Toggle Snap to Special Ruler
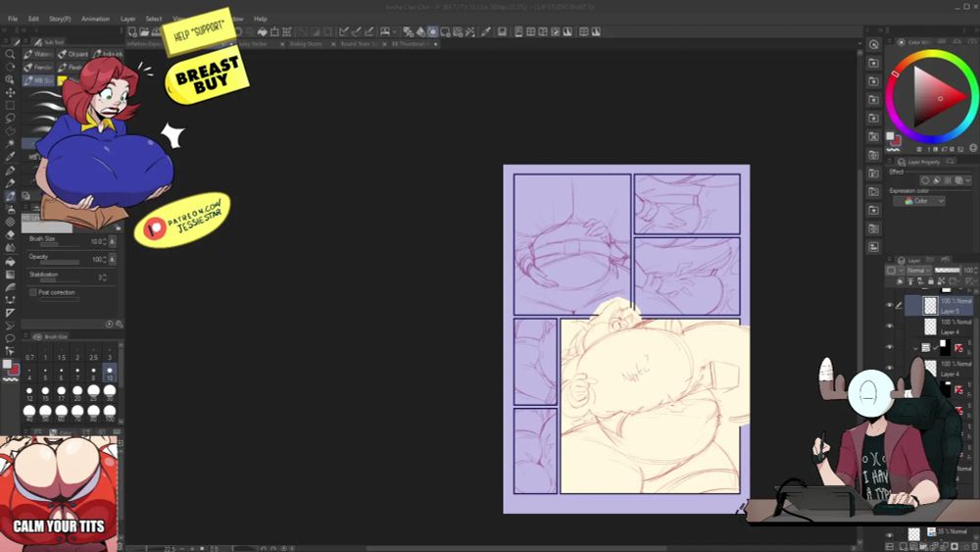The height and width of the screenshot is (552, 980). coord(357,32)
